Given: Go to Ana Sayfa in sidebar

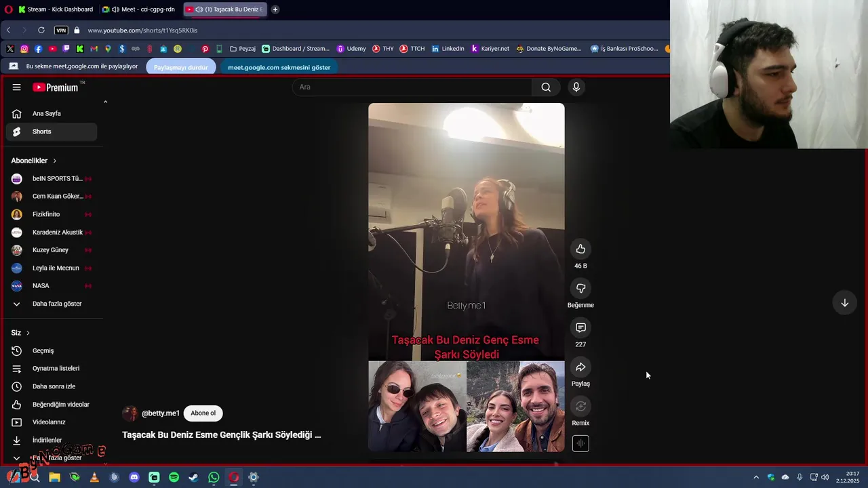Looking at the screenshot, I should pyautogui.click(x=52, y=113).
